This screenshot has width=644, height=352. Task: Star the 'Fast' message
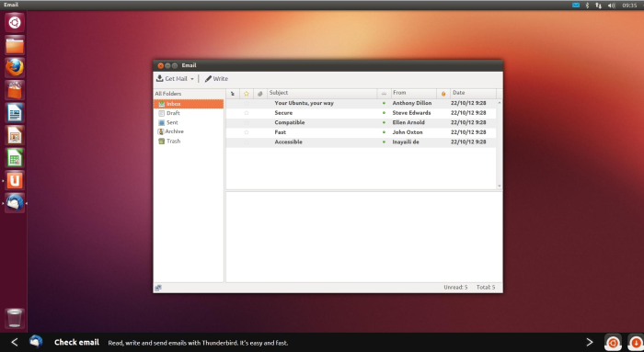tap(247, 132)
